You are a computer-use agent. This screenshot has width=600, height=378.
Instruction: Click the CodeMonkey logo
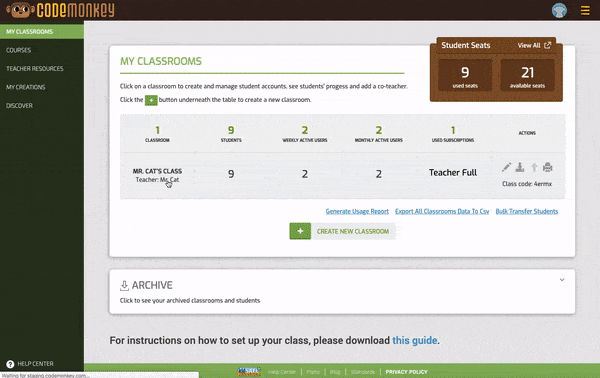coord(60,10)
